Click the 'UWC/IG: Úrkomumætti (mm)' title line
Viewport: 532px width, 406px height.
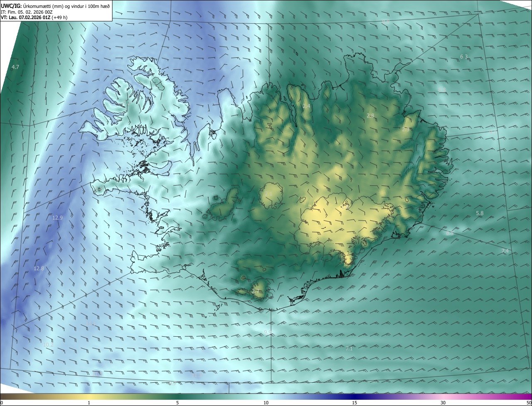(x=55, y=6)
